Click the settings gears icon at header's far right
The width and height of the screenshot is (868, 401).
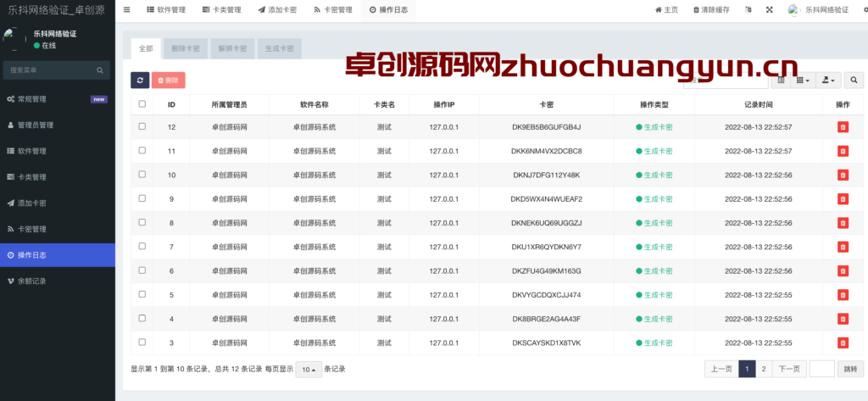[865, 10]
